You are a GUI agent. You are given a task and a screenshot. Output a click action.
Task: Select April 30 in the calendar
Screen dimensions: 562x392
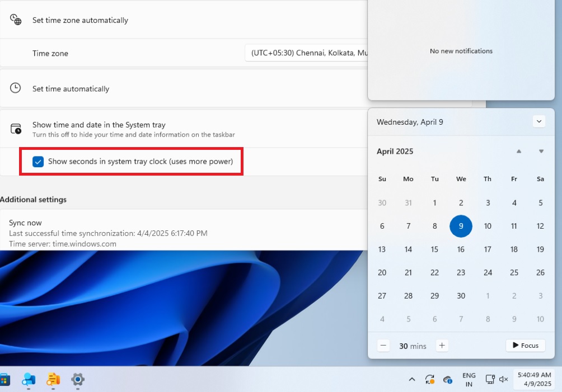(x=461, y=296)
